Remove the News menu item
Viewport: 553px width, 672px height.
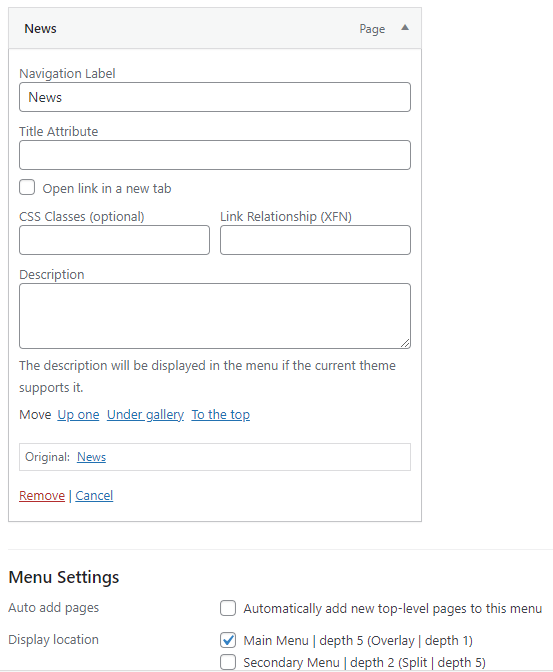click(42, 496)
